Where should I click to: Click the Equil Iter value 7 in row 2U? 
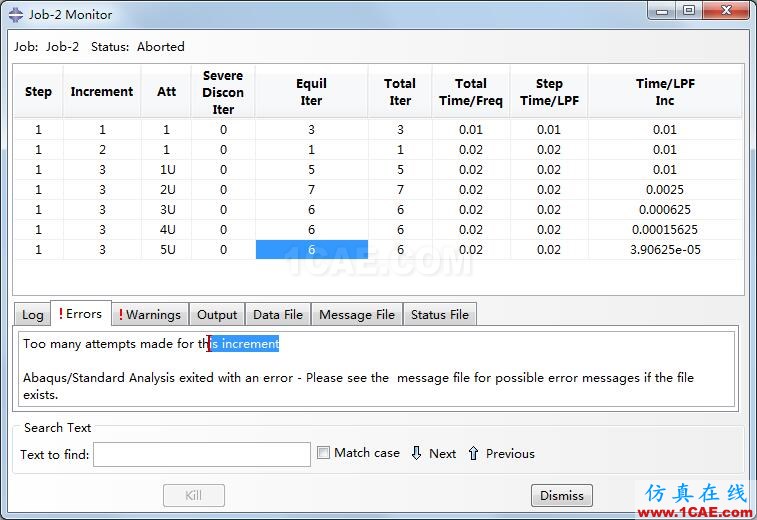311,190
